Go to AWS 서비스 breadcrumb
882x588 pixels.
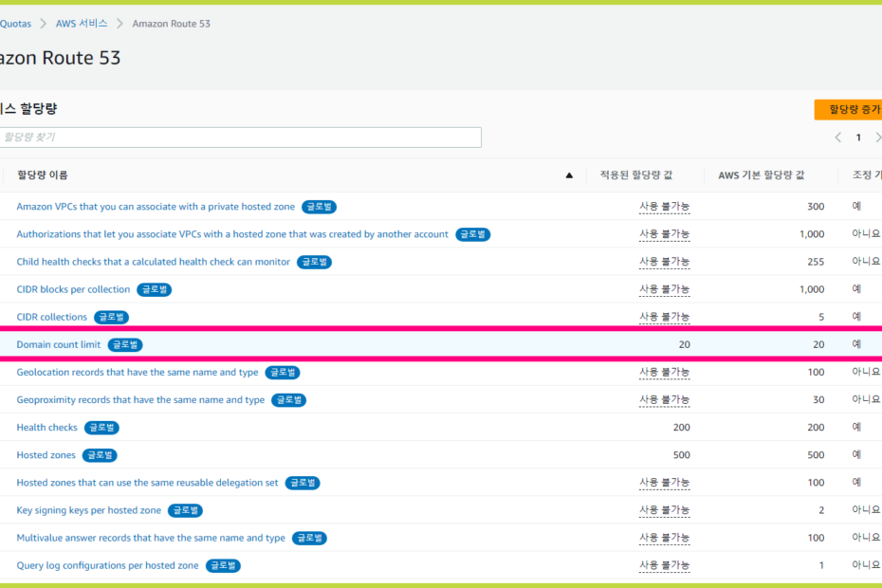(x=81, y=24)
